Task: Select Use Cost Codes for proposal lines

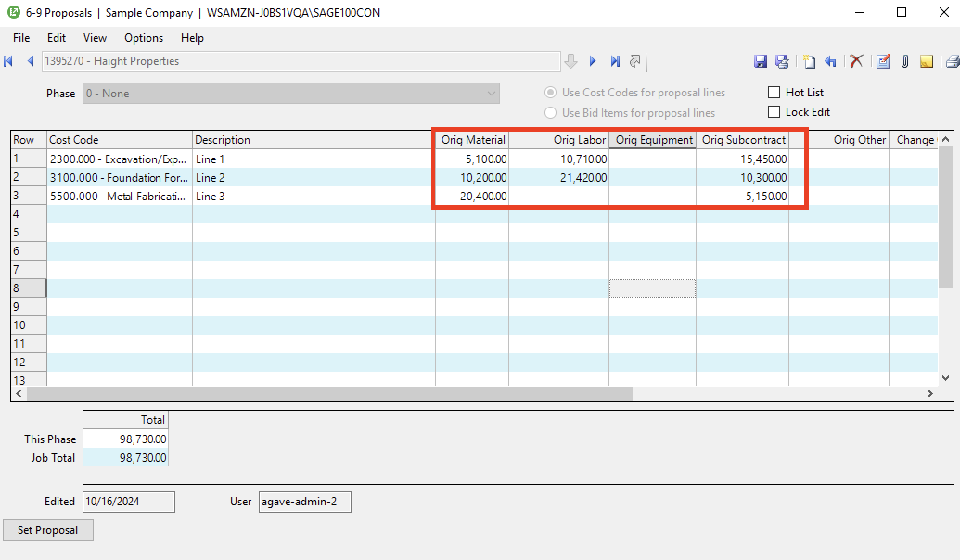Action: point(550,93)
